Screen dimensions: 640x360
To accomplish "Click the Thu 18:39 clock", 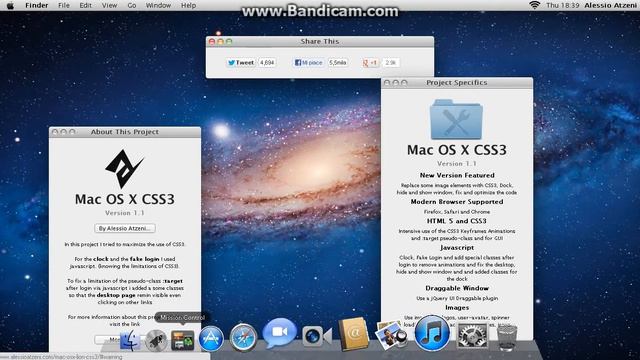I will (562, 5).
